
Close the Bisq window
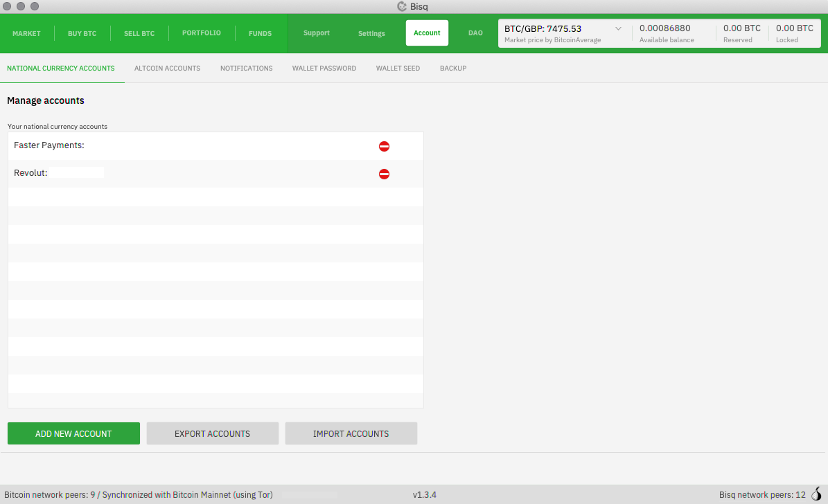point(7,6)
